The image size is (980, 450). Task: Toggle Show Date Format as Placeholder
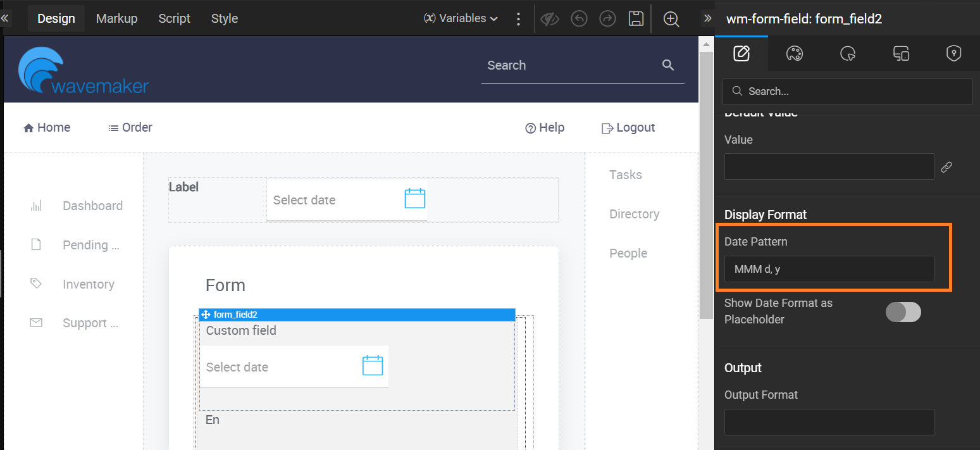coord(903,311)
